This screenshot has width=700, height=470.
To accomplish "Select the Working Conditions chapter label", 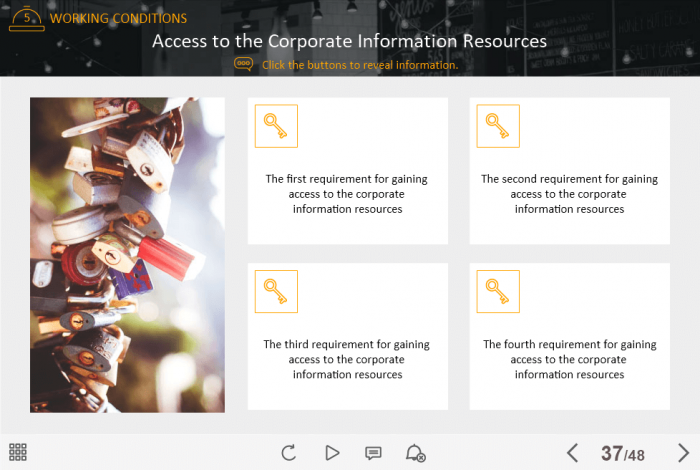I will (x=118, y=18).
